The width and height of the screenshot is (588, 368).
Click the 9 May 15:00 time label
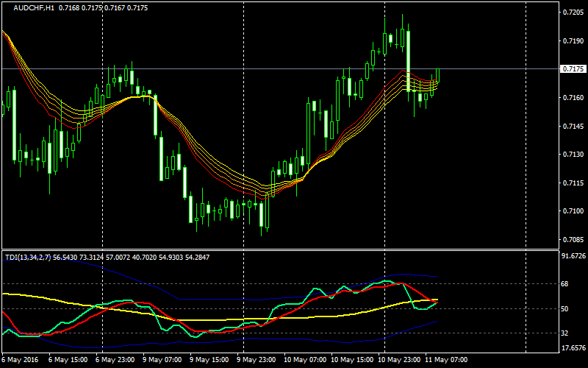(x=209, y=360)
